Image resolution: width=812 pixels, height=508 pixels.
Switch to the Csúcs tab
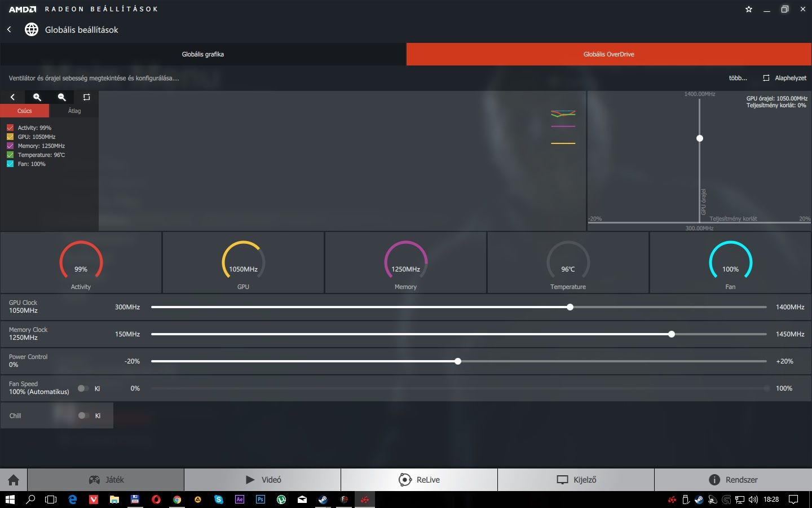point(25,111)
